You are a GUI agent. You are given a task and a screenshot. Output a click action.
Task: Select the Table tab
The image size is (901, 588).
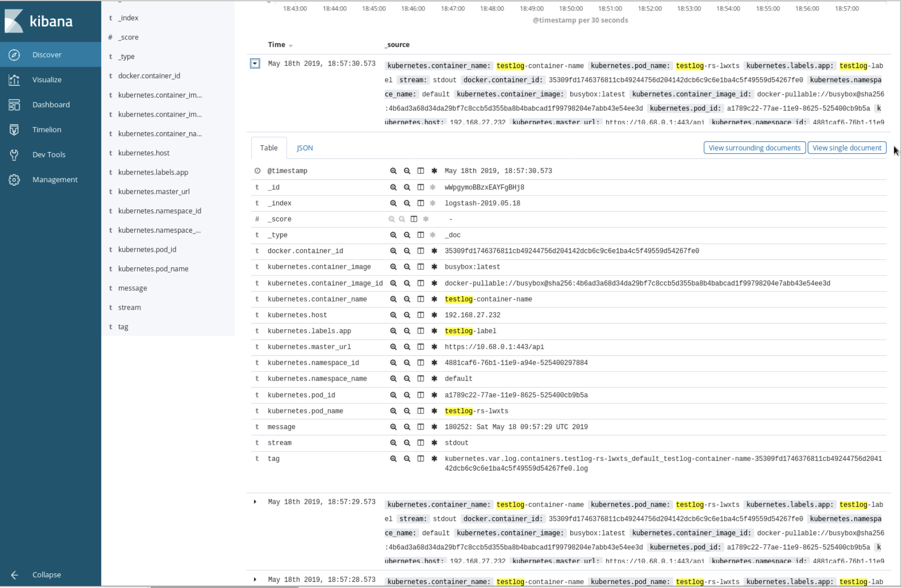pyautogui.click(x=269, y=148)
